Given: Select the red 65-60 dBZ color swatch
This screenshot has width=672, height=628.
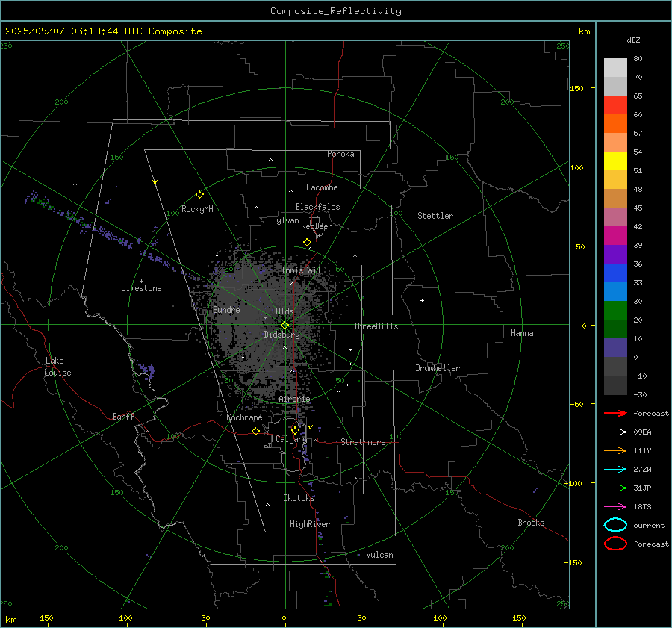Looking at the screenshot, I should pyautogui.click(x=615, y=105).
